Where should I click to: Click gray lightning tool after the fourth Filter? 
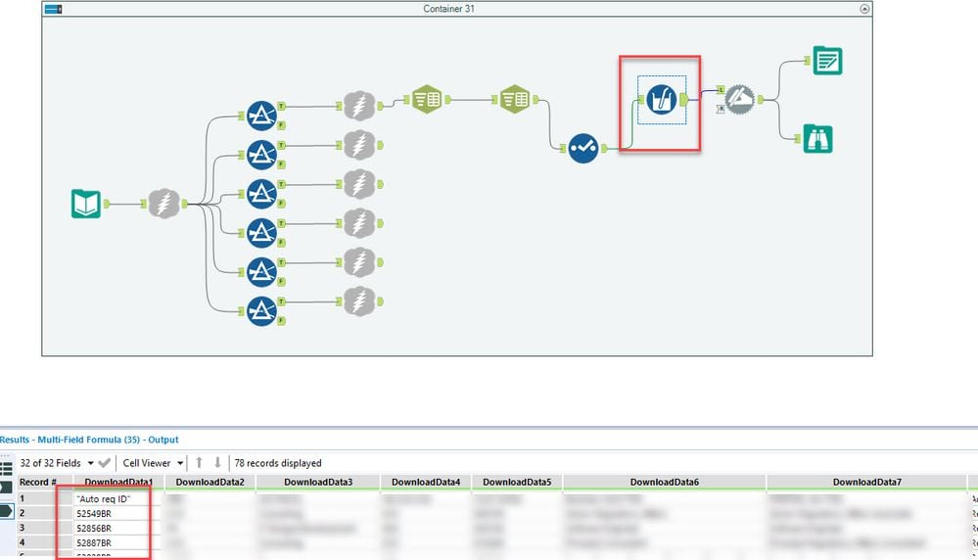360,223
